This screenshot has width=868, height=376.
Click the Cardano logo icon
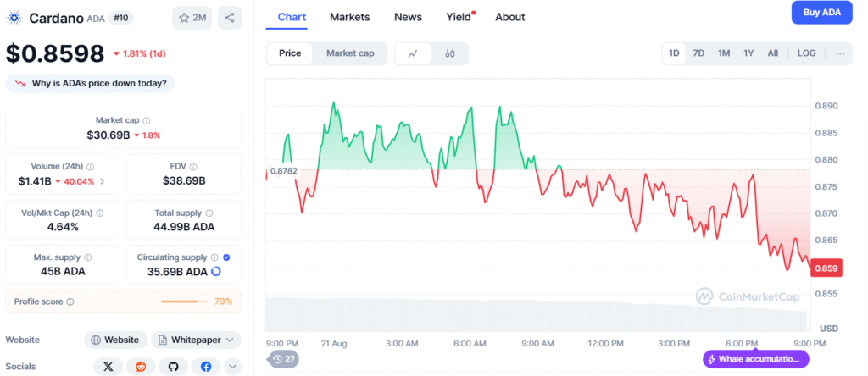click(14, 19)
